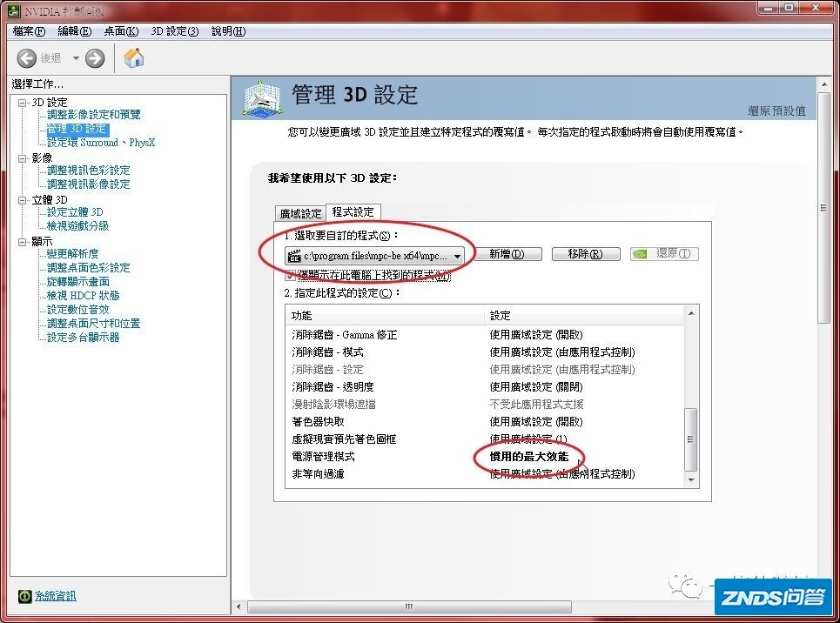Open the 3D 設定 menu
This screenshot has width=840, height=623.
pyautogui.click(x=175, y=31)
